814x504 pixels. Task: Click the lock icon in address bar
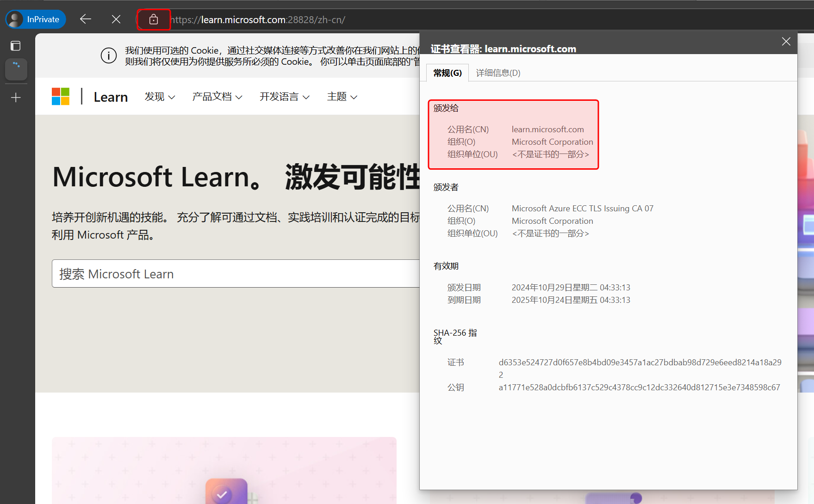[154, 19]
